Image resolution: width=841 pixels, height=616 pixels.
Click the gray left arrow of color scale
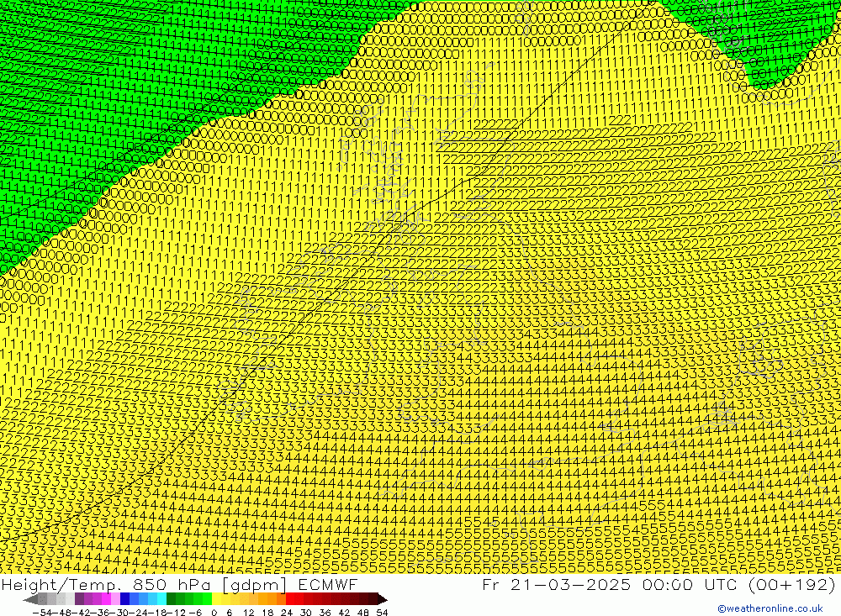[30, 599]
